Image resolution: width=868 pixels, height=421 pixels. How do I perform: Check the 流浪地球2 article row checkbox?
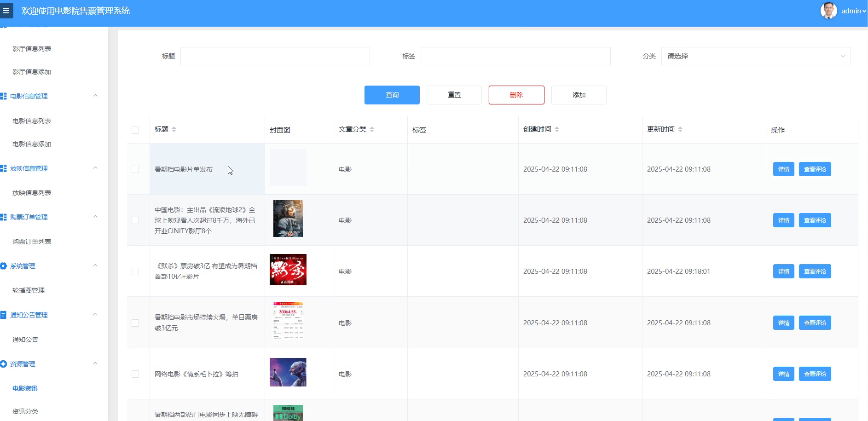point(135,220)
